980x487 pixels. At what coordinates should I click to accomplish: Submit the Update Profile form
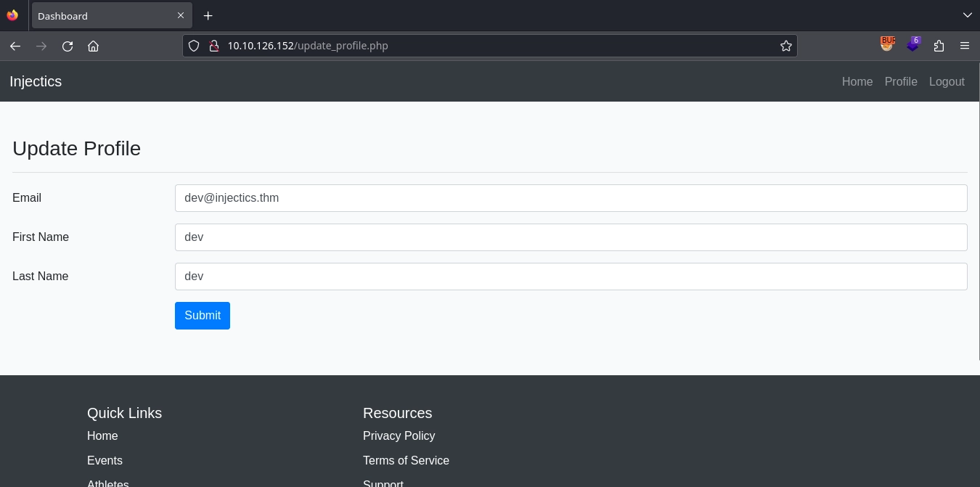(x=203, y=316)
